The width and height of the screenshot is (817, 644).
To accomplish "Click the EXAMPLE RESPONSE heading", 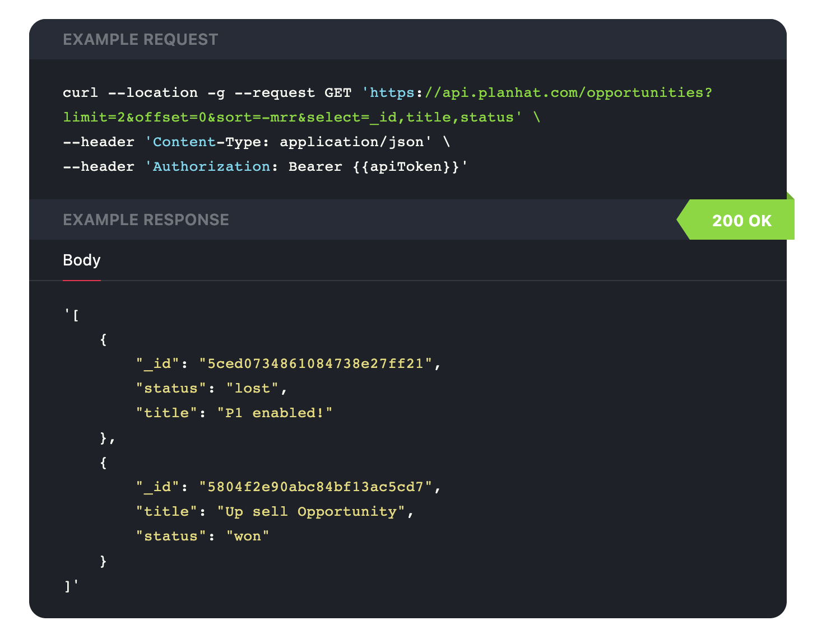I will point(146,220).
